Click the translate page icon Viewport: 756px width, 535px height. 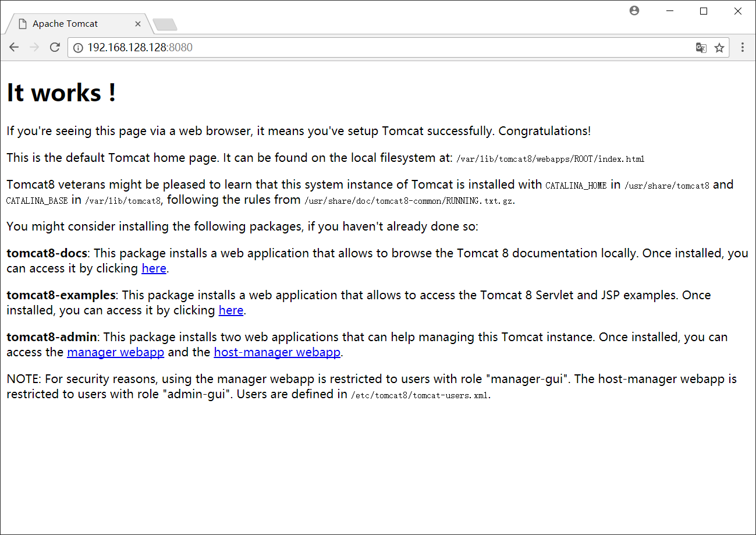pos(701,48)
